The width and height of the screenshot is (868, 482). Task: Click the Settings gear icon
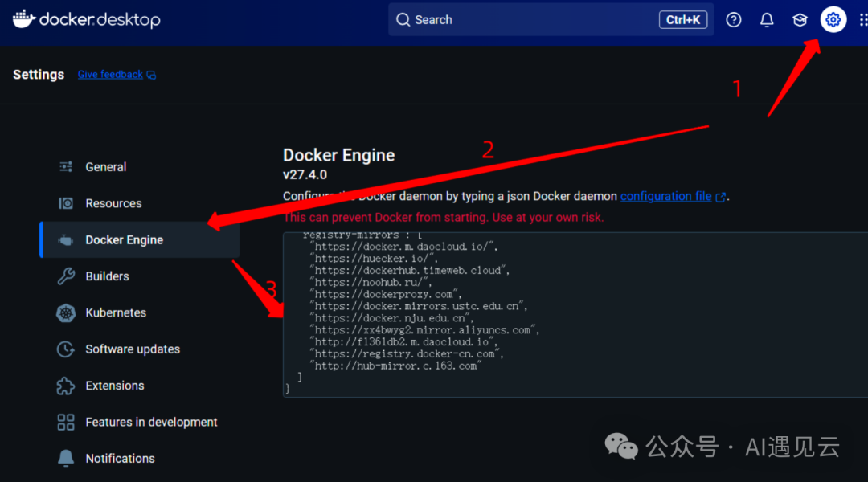coord(833,20)
